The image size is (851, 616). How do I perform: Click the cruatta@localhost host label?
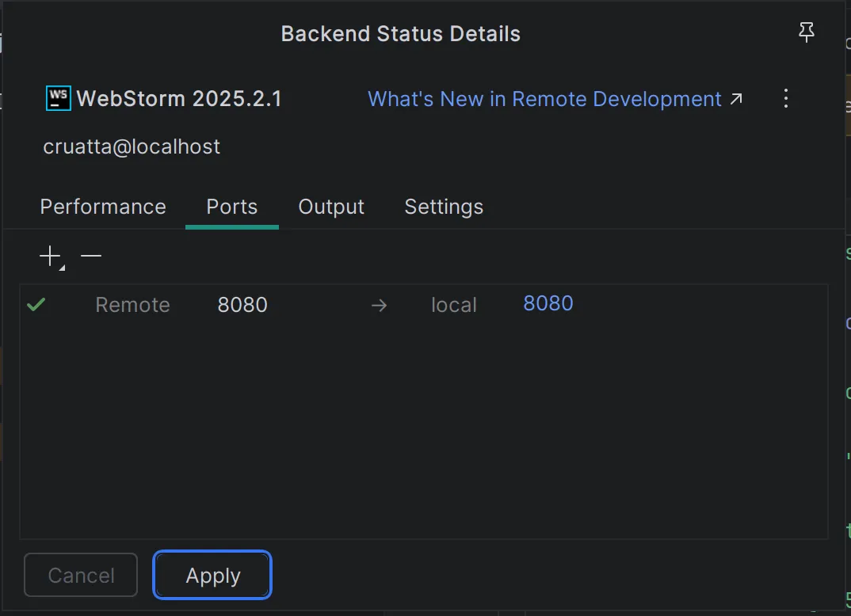click(132, 147)
